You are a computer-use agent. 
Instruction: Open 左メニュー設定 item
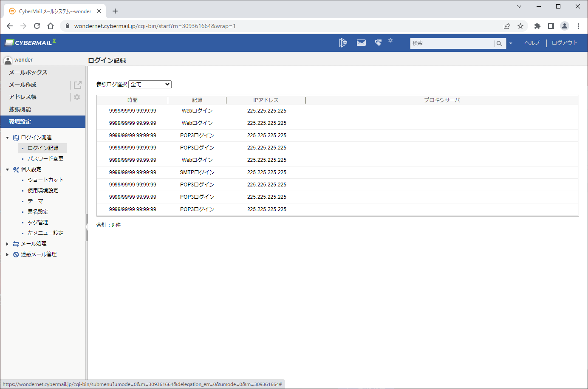tap(45, 233)
